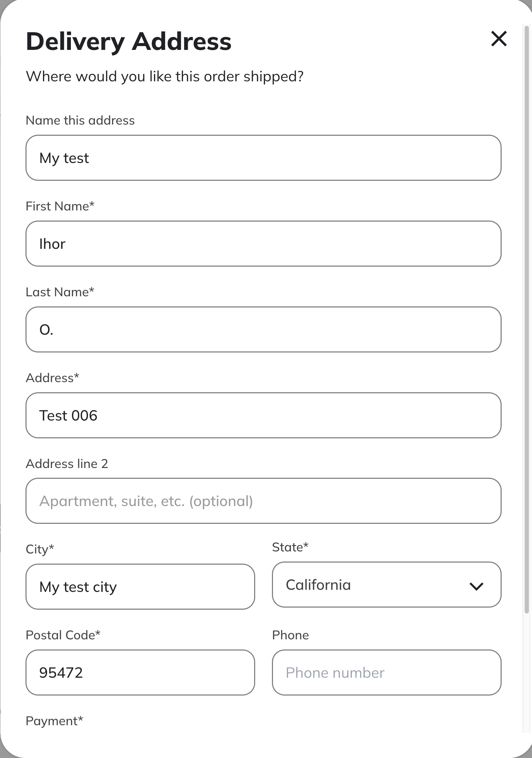Image resolution: width=532 pixels, height=758 pixels.
Task: Click the 'Delivery Address' heading
Action: [x=129, y=41]
